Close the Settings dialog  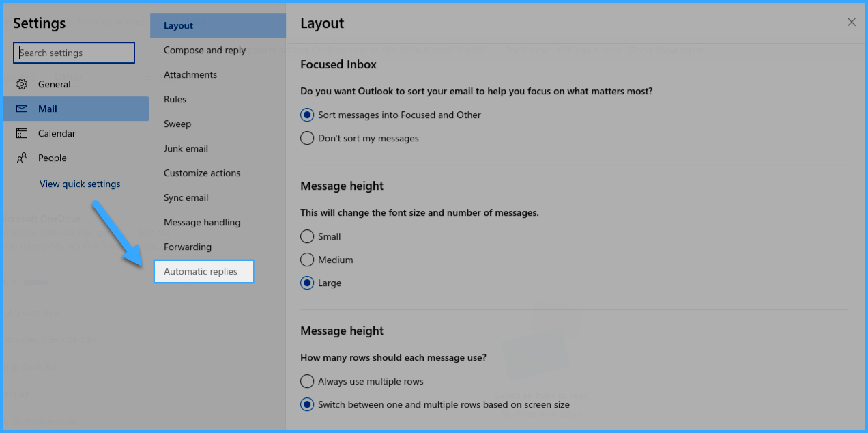[x=852, y=22]
